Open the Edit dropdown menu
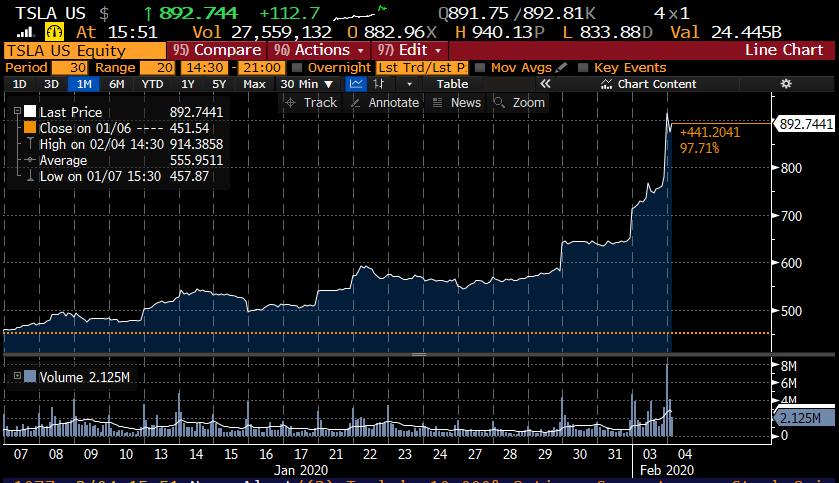 (409, 50)
